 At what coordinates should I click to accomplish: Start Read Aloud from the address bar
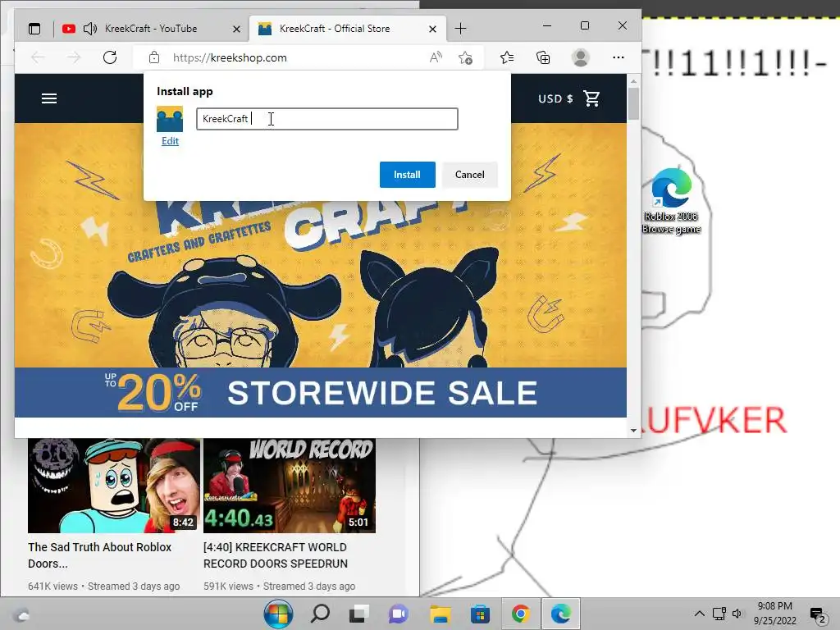click(436, 57)
